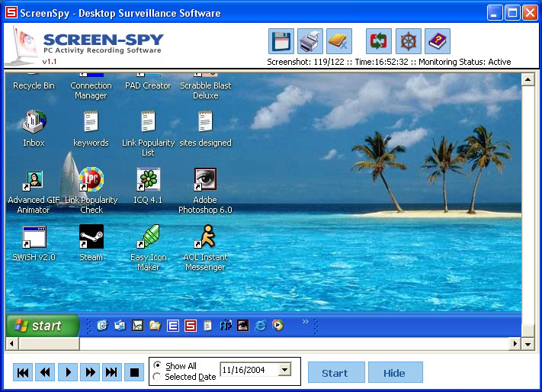Click the vertical scrollbar up arrow
The image size is (542, 392).
(x=528, y=79)
